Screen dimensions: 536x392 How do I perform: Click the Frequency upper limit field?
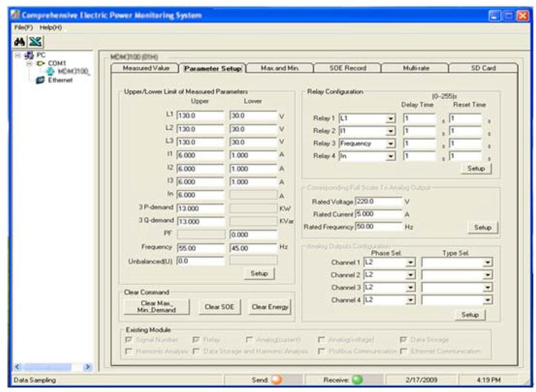coord(200,248)
